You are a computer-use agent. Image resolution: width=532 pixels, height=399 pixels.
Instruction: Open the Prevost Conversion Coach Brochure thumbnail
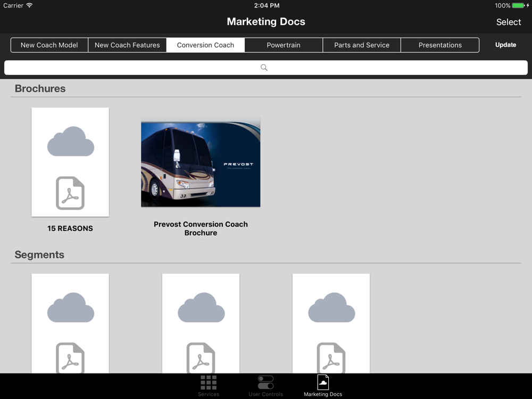pos(201,162)
